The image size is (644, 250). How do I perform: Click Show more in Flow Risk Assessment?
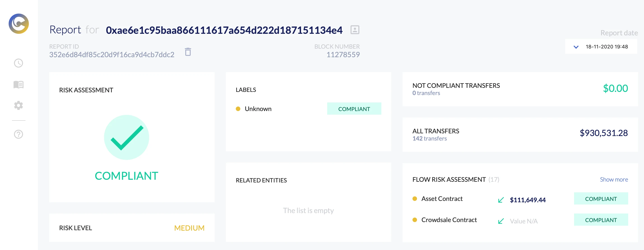pos(614,179)
